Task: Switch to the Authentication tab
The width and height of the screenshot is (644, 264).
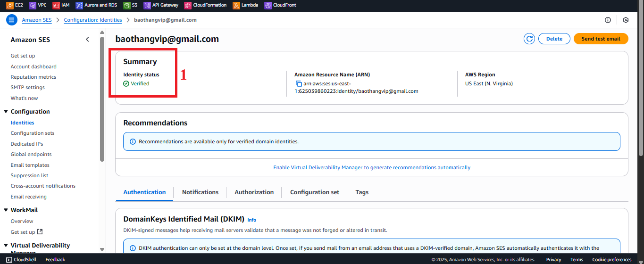Action: 144,192
